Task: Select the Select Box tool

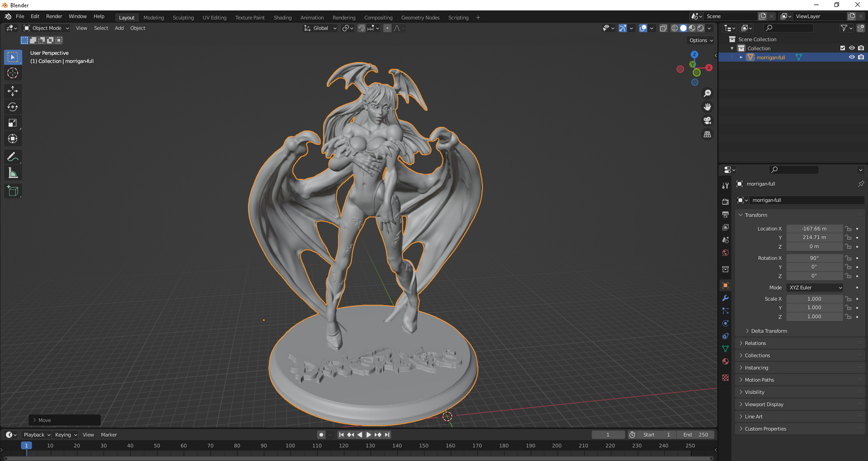Action: [x=13, y=57]
